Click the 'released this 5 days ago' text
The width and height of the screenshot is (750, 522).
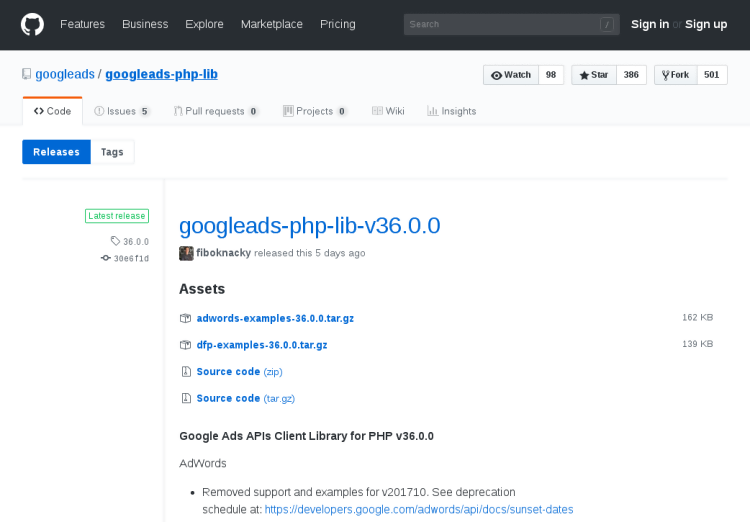(x=309, y=253)
